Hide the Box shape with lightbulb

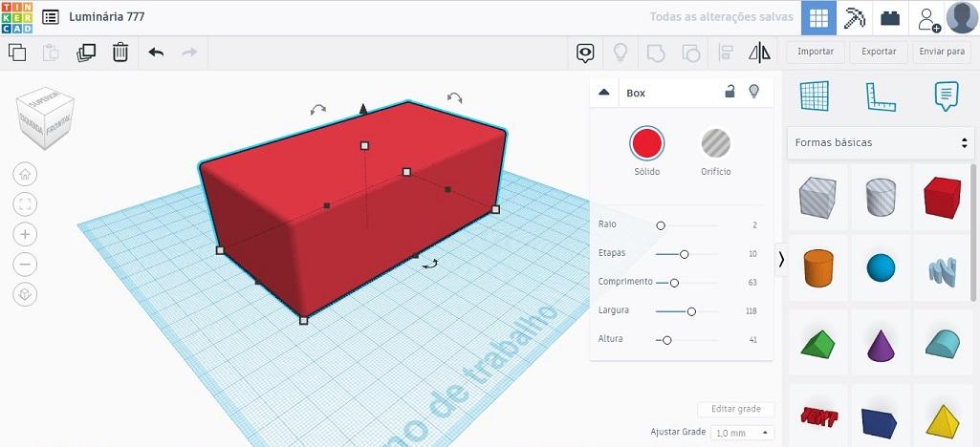754,92
